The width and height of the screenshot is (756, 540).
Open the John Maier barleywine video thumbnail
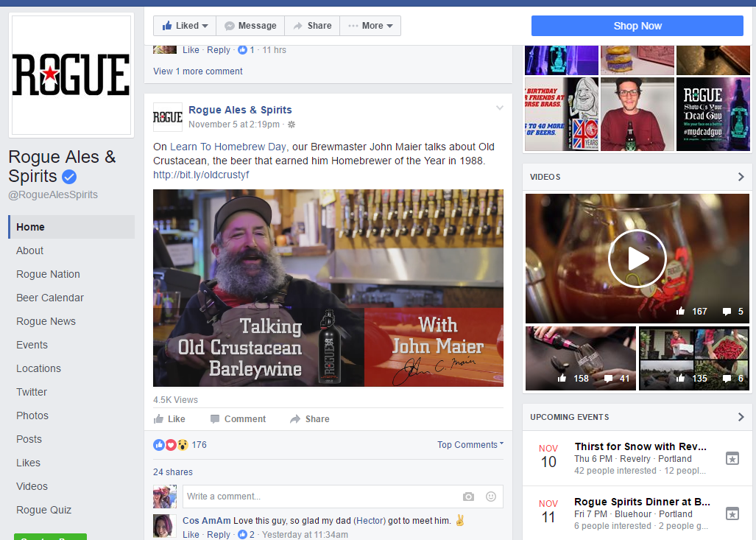[x=328, y=288]
